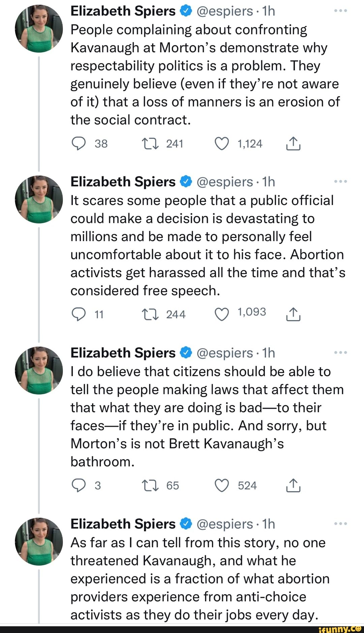Open the profile photo beside the first tweet

(x=39, y=29)
